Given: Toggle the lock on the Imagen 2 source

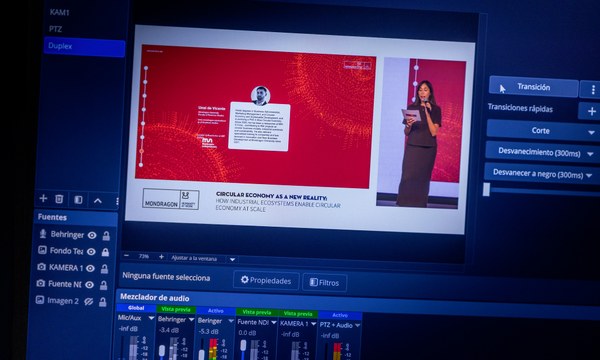Looking at the screenshot, I should pos(103,302).
